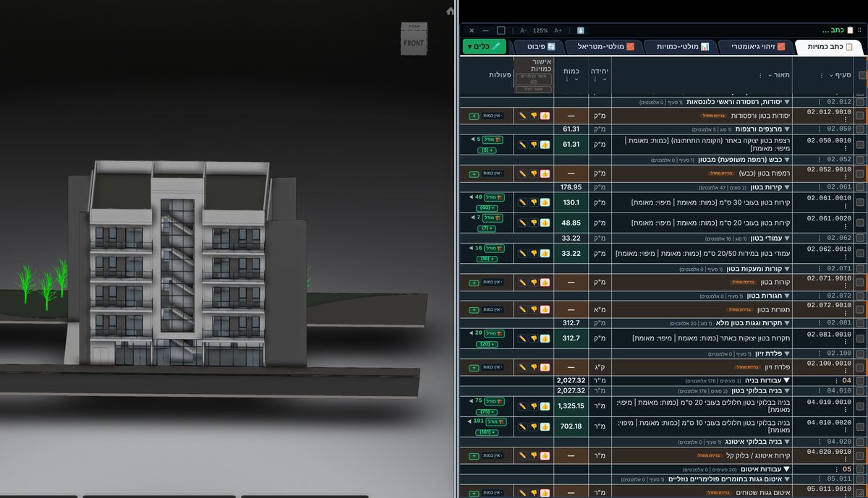The image size is (868, 498).
Task: Thumbs-up the 312.7 slabs row 02.081.0010
Action: pyautogui.click(x=545, y=338)
